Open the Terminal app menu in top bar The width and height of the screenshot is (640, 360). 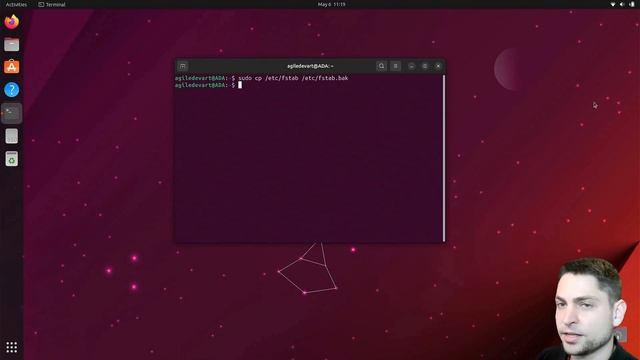(52, 4)
